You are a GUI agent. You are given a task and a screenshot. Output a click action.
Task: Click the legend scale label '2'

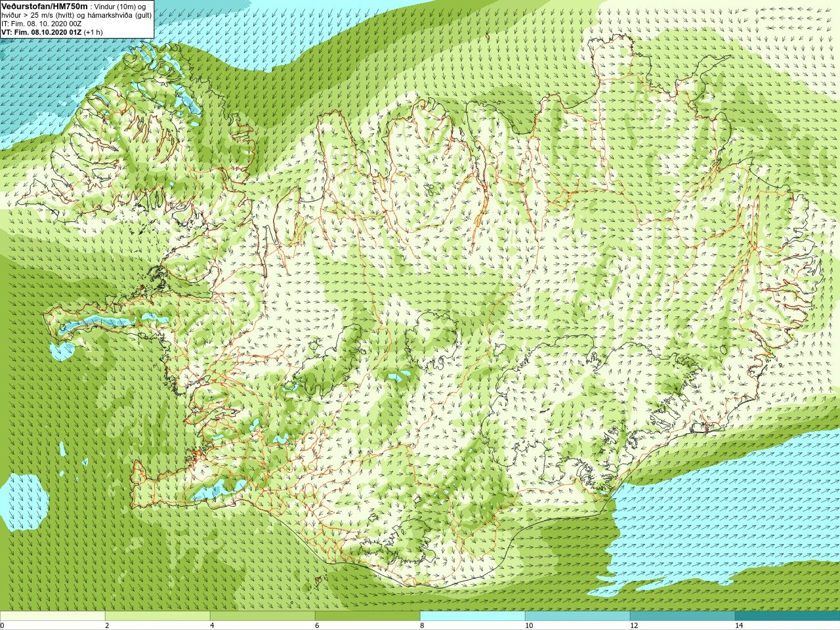(107, 625)
